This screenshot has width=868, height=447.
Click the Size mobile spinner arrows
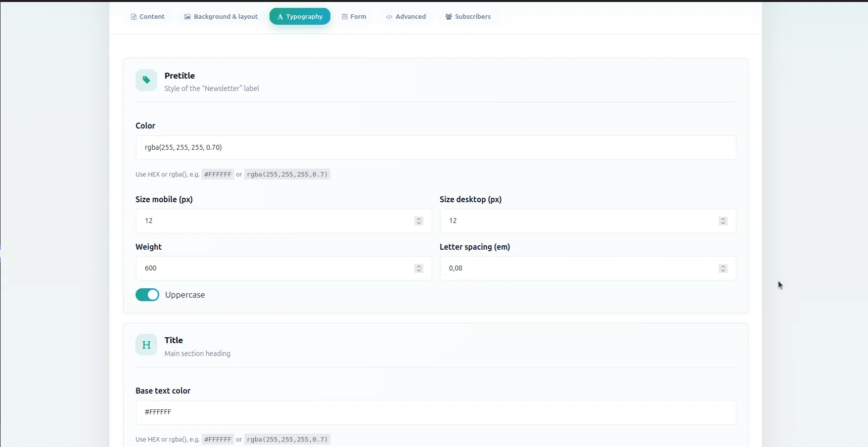pyautogui.click(x=419, y=221)
